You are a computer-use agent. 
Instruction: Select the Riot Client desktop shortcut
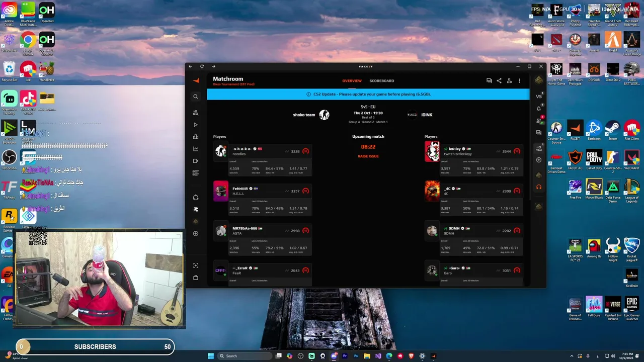pos(631,131)
